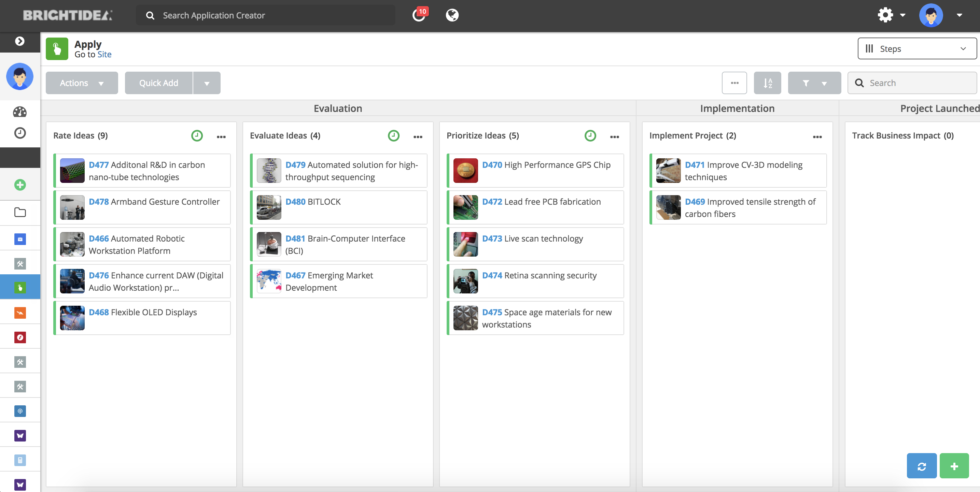Click the Evaluate Ideas green clock icon
The height and width of the screenshot is (492, 980).
tap(393, 136)
